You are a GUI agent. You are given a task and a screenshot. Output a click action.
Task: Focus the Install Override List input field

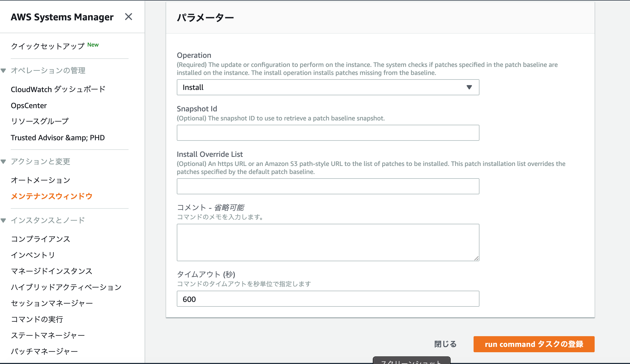[x=328, y=186]
